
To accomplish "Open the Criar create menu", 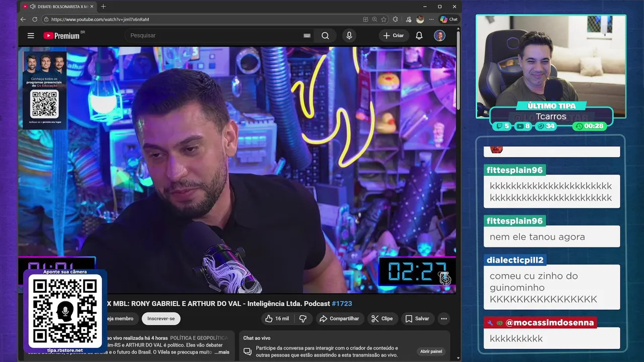I will [x=393, y=36].
